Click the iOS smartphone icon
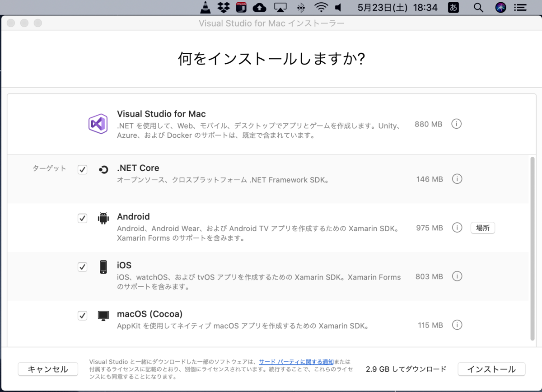Viewport: 542px width, 392px height. (x=103, y=267)
